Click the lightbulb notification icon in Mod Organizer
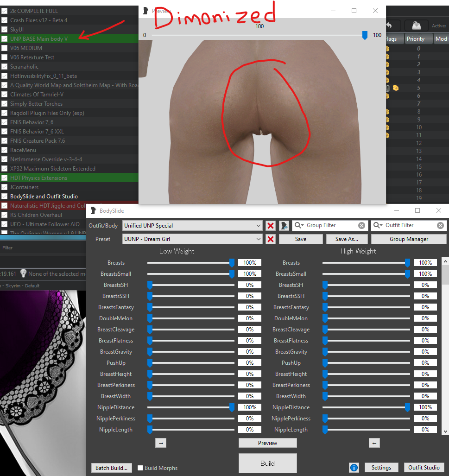Image resolution: width=449 pixels, height=476 pixels. coord(23,273)
